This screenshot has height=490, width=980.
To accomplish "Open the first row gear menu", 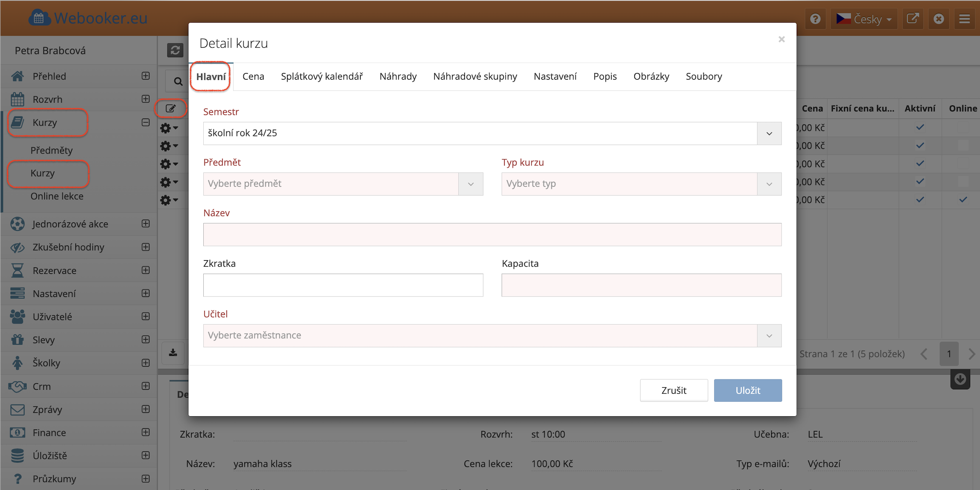I will (x=169, y=128).
